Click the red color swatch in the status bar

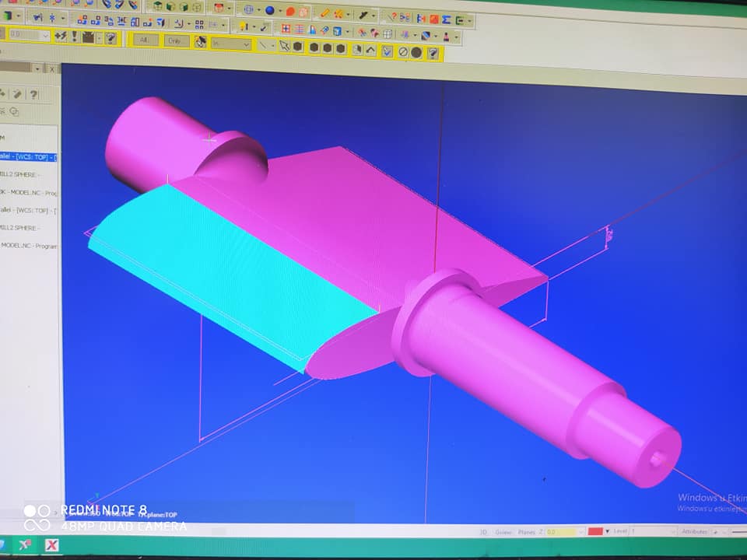[595, 531]
